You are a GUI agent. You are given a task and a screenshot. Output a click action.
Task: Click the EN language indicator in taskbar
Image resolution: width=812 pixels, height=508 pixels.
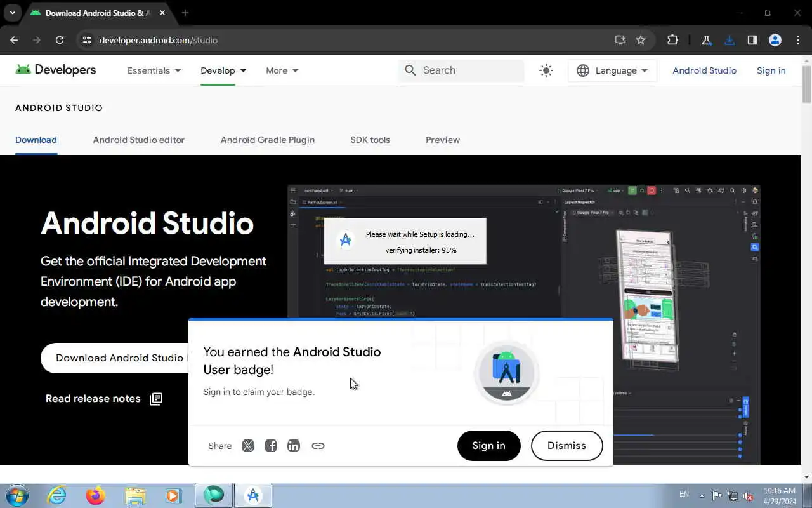(684, 494)
